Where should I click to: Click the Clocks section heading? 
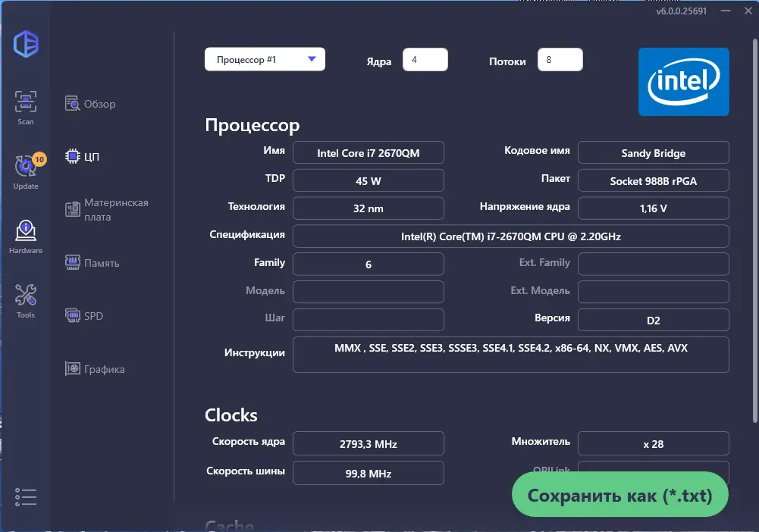click(x=231, y=415)
